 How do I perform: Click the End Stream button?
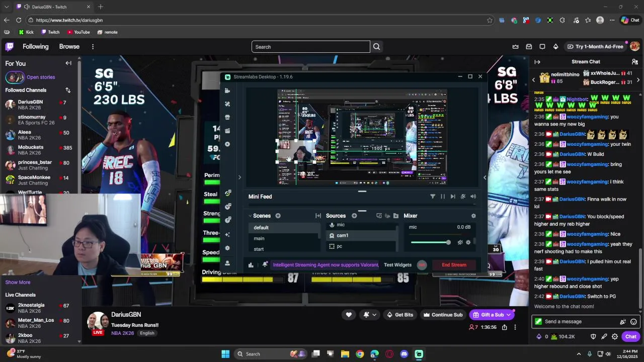pos(454,265)
